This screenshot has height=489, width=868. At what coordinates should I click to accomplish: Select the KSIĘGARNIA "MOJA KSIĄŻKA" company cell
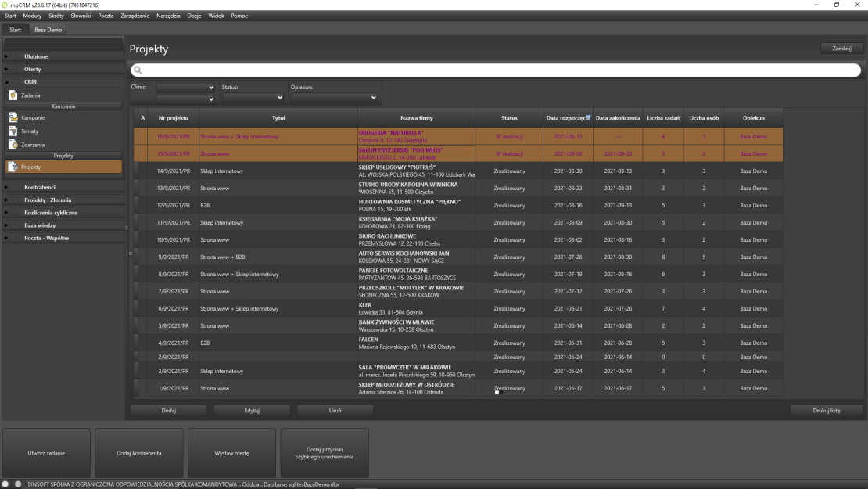point(417,223)
